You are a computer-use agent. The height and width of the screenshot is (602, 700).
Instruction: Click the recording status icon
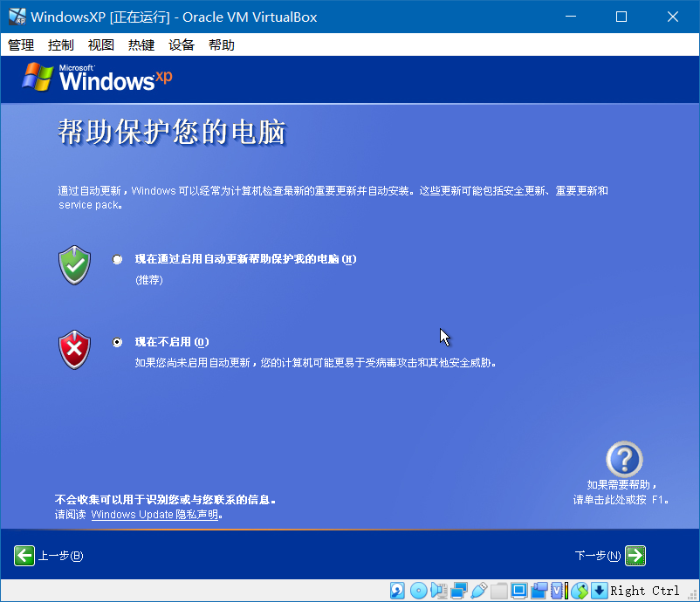tap(539, 591)
